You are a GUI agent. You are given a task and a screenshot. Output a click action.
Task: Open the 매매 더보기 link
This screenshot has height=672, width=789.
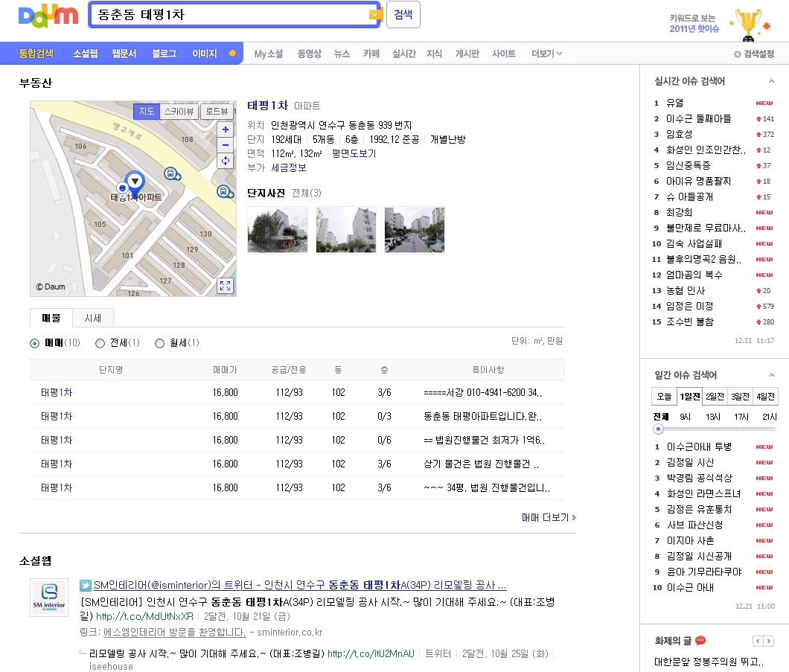pyautogui.click(x=549, y=517)
